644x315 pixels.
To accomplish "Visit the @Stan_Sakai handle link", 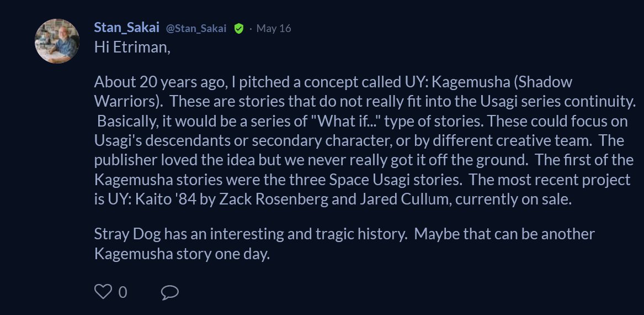I will [196, 28].
